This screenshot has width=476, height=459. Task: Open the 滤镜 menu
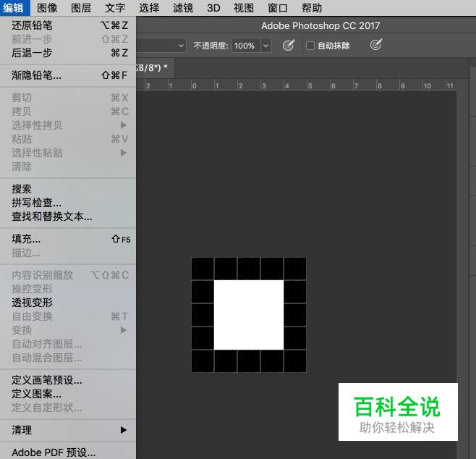183,8
